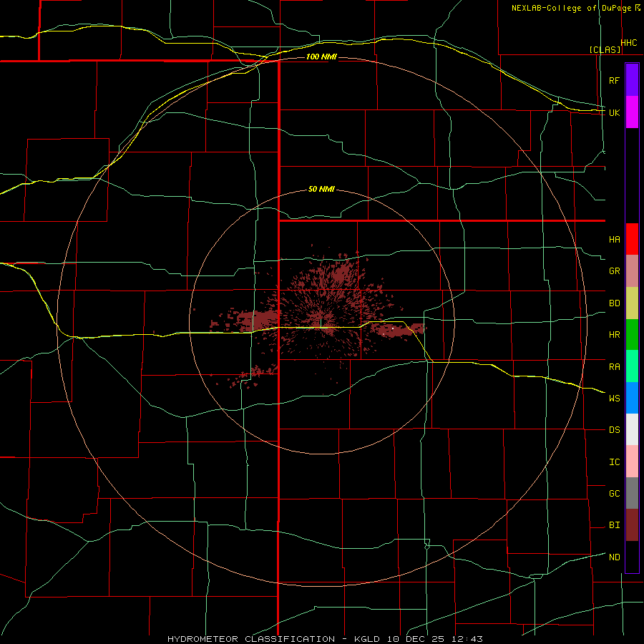644x644 pixels.
Task: Click the HYDROMETEOR CLASSIFICATION caption text
Action: point(251,639)
